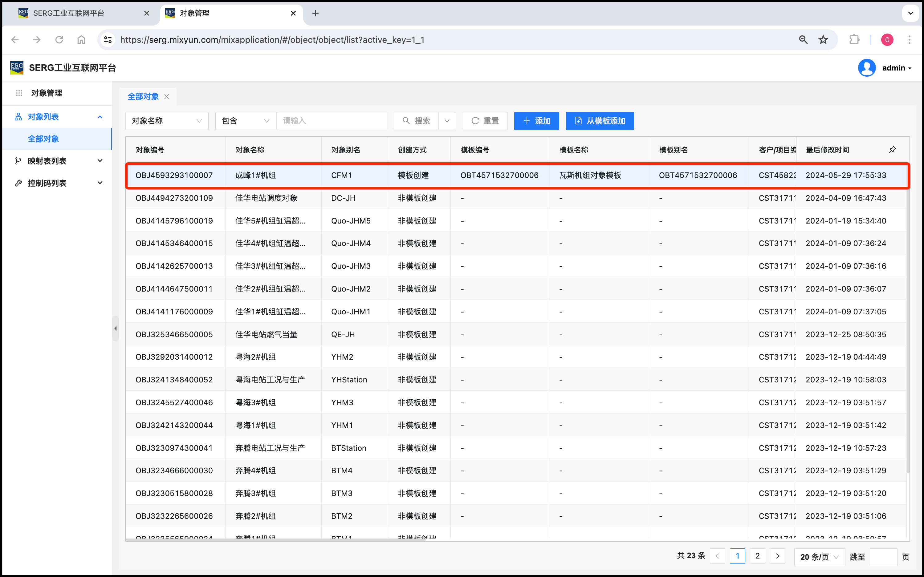
Task: Open the 20 条/页 page size selector
Action: [x=819, y=557]
